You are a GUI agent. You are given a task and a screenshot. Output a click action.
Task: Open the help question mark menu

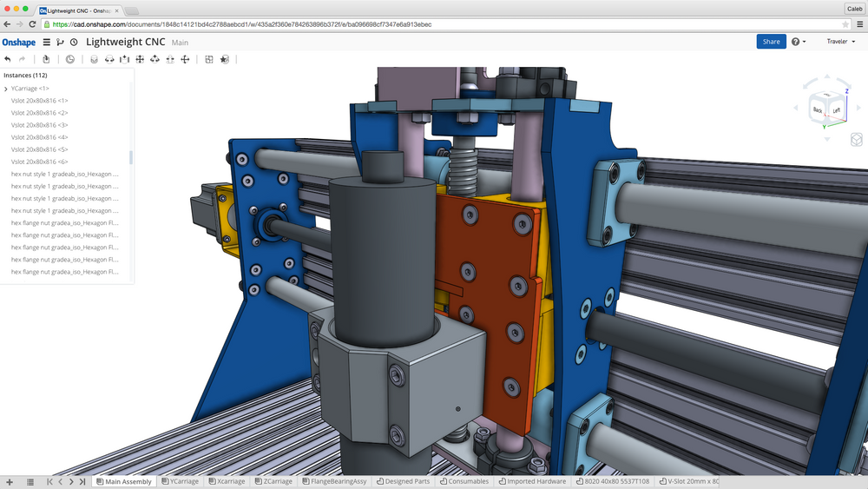[799, 42]
